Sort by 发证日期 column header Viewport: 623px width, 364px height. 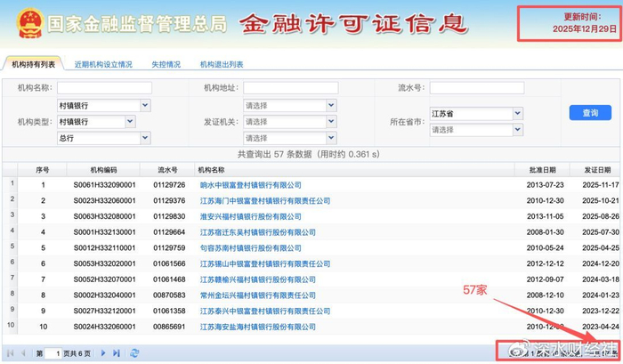pyautogui.click(x=597, y=170)
